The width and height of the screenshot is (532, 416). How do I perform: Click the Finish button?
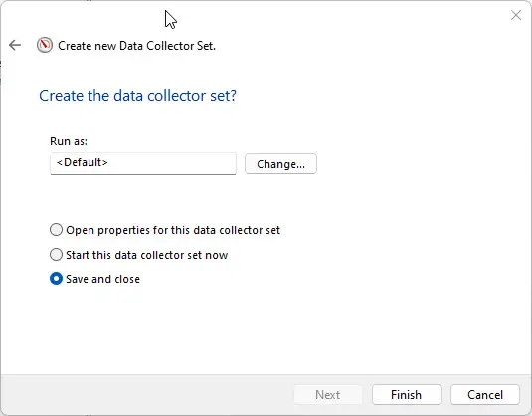tap(406, 395)
